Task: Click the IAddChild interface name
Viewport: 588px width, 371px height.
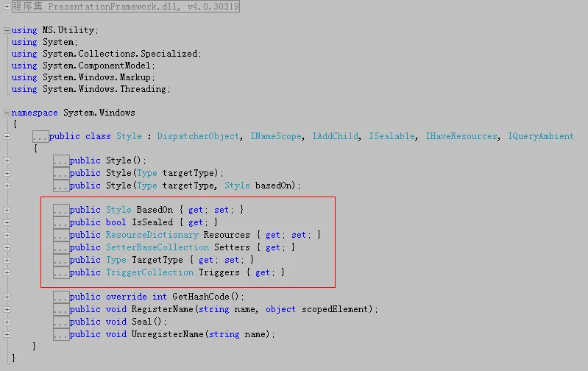Action: (x=336, y=136)
